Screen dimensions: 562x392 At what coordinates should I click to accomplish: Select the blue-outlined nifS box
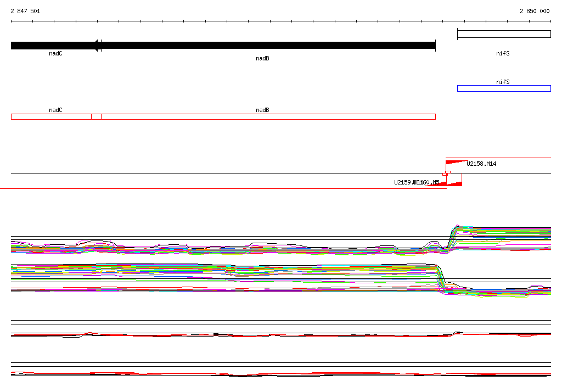[x=504, y=88]
